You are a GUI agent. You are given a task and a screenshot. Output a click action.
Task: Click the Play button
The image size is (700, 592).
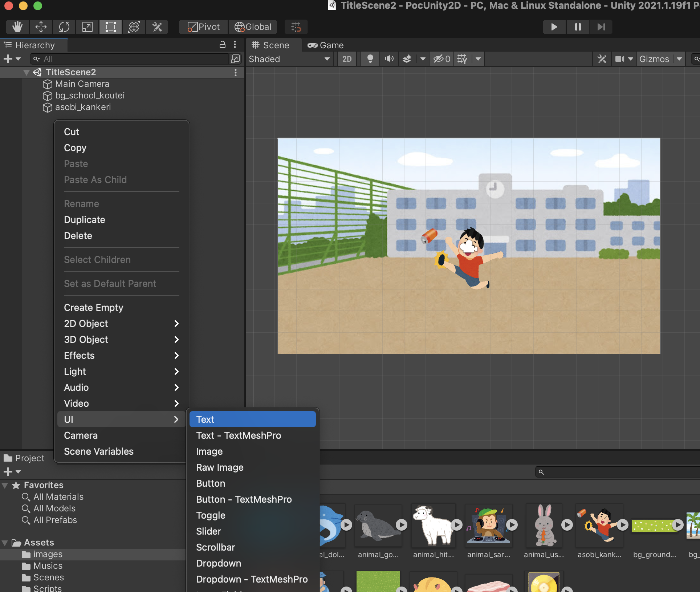click(554, 27)
